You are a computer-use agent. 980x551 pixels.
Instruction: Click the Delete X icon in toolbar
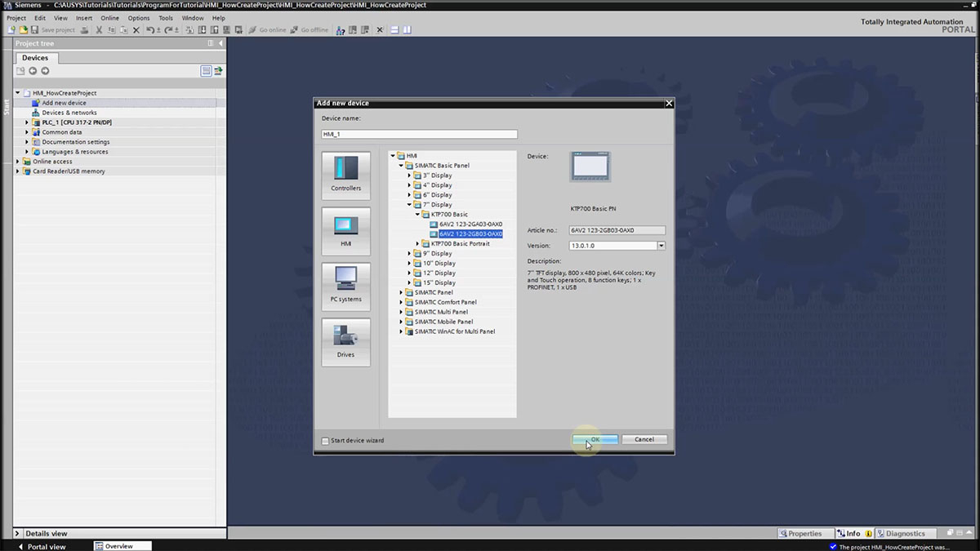click(x=135, y=30)
